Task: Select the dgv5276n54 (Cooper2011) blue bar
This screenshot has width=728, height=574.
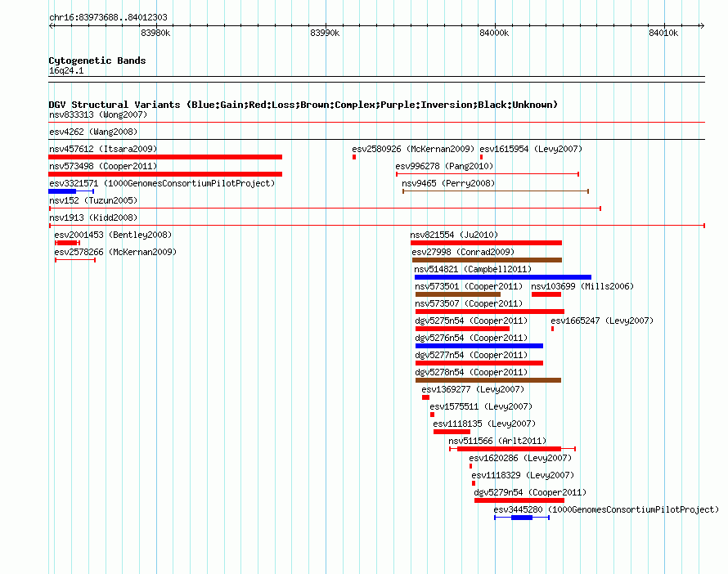Action: tap(479, 346)
